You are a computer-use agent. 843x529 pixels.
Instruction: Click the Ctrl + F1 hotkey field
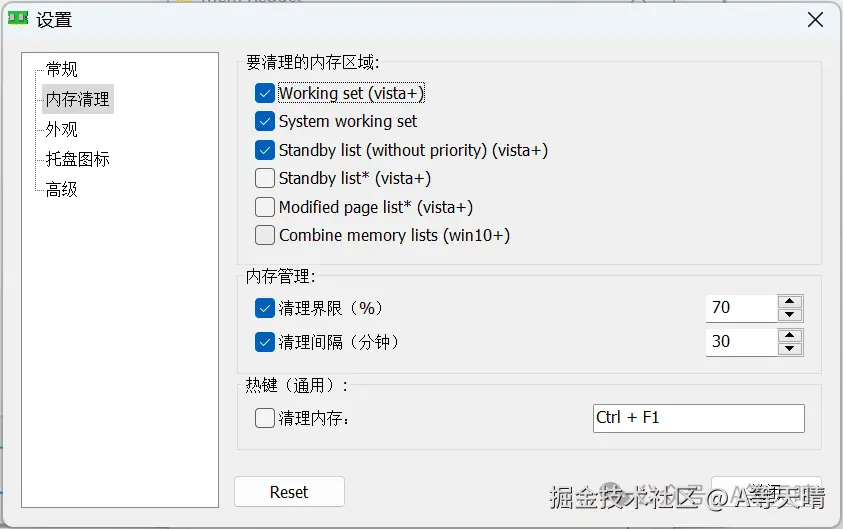click(x=698, y=418)
